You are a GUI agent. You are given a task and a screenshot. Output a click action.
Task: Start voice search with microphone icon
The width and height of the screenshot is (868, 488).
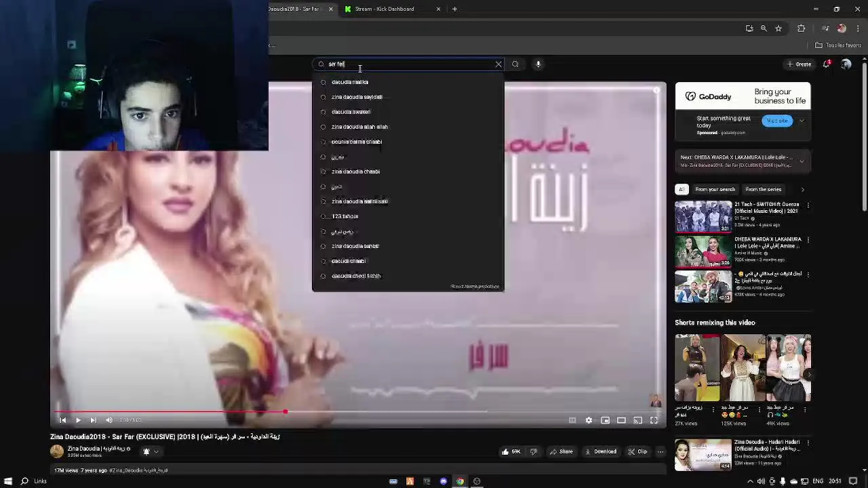click(x=538, y=64)
